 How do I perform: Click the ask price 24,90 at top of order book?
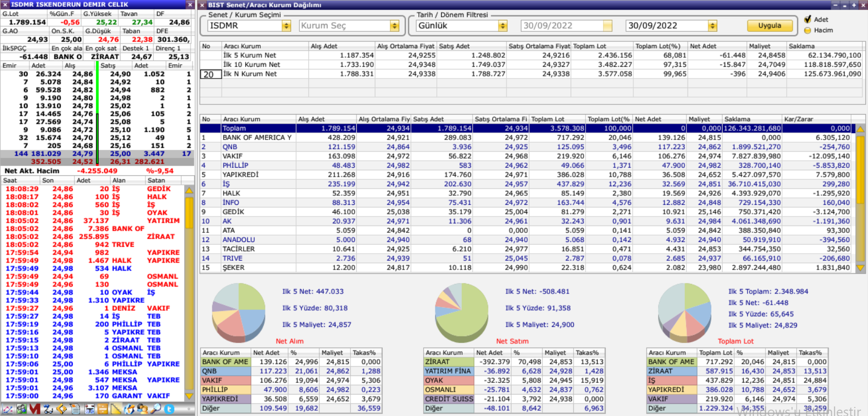[x=121, y=74]
